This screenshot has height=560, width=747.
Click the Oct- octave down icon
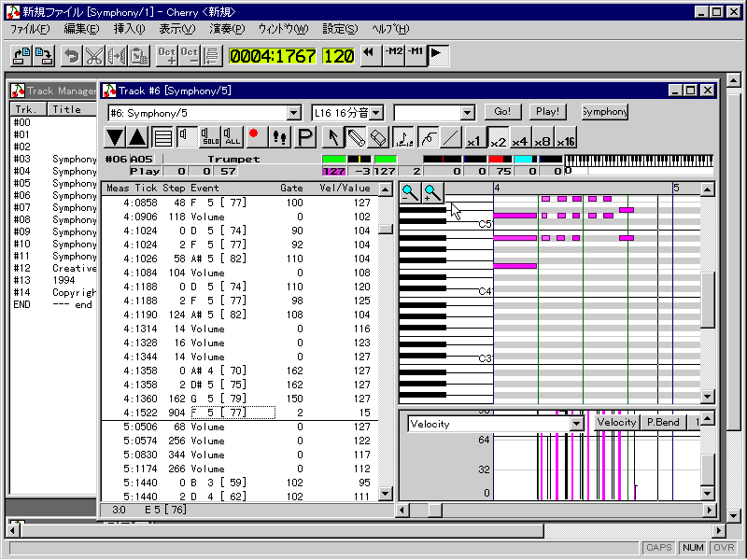190,56
